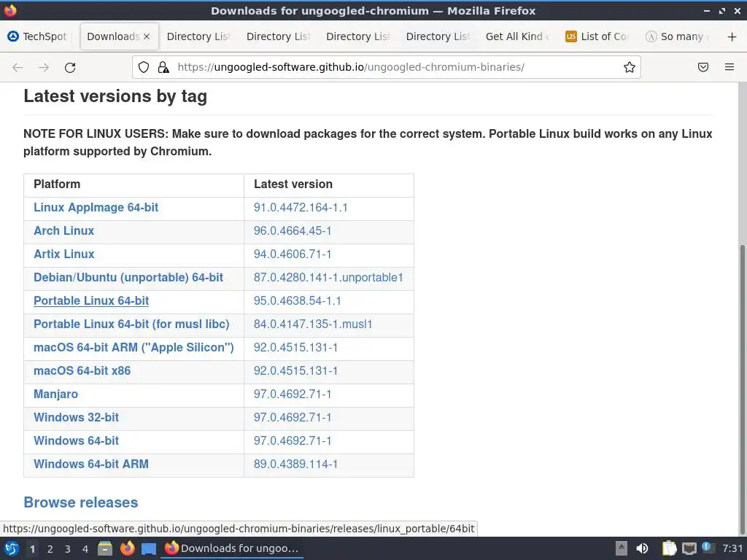Open a new tab
Screen dimensions: 747x560
click(732, 36)
